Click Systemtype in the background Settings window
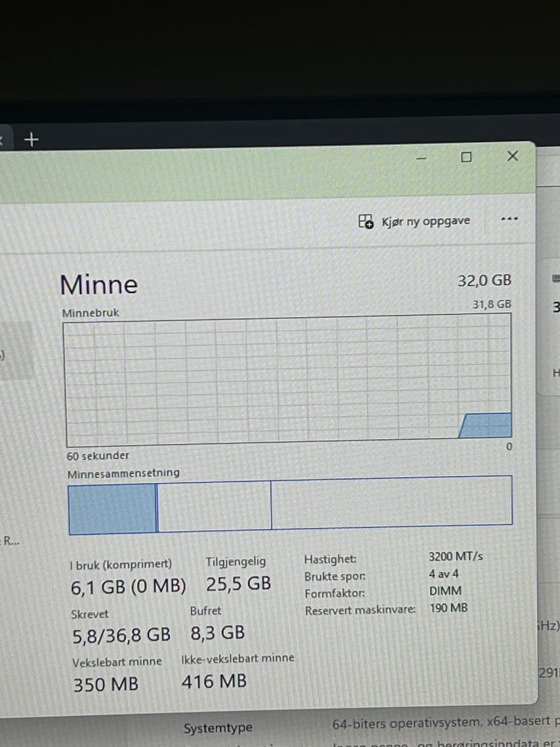Screen dimensions: 560x747 pos(218,728)
